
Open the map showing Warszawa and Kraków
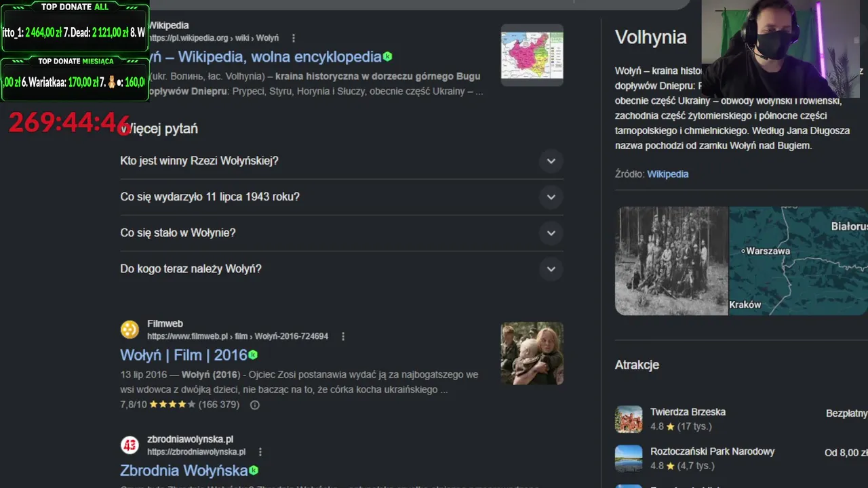tap(799, 261)
